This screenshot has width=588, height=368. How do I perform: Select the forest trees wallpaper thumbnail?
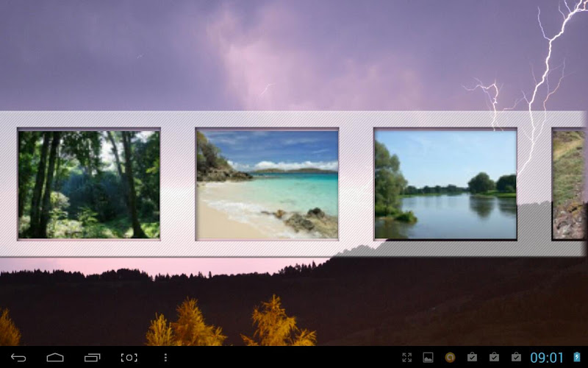pyautogui.click(x=89, y=184)
